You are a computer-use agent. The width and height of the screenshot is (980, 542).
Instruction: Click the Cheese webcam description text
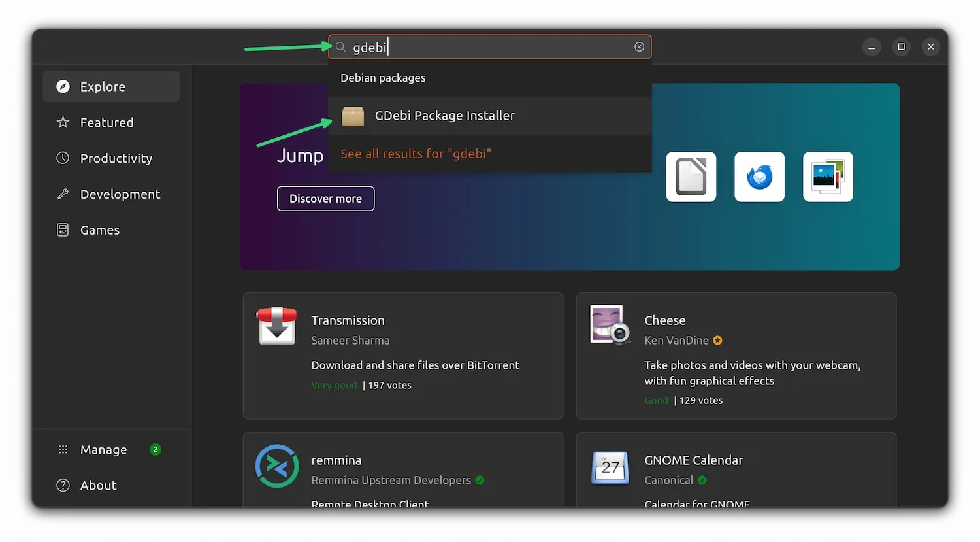[753, 373]
